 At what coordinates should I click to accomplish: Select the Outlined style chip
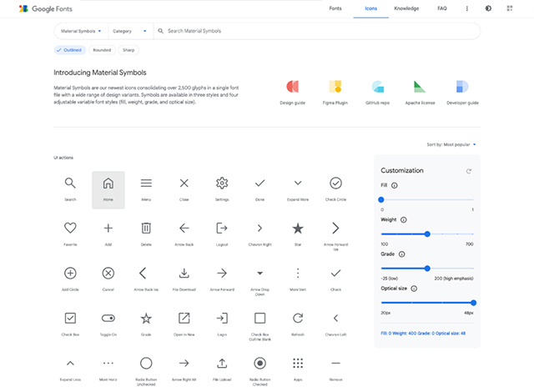(70, 50)
